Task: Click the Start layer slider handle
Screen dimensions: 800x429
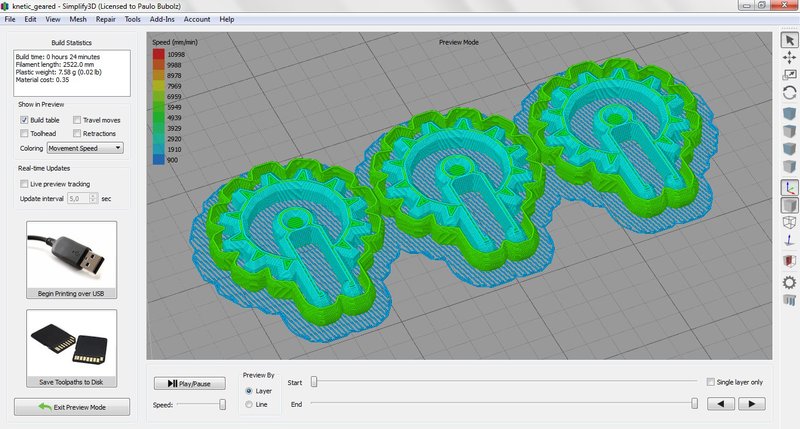Action: pyautogui.click(x=314, y=382)
